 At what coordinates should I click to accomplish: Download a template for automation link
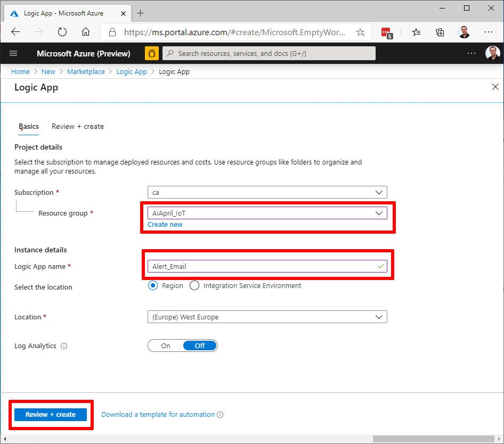coord(158,415)
